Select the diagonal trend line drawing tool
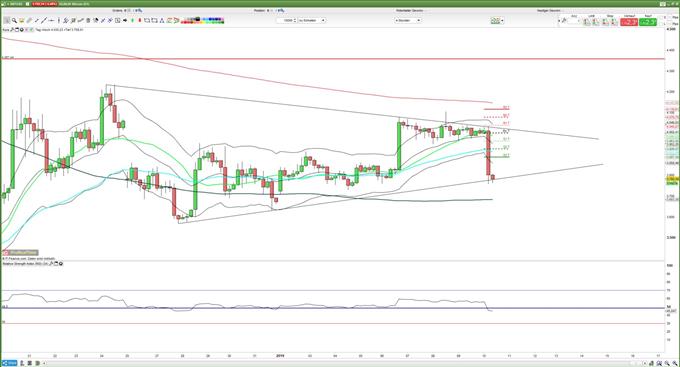Screen dimensions: 680x367 click(44, 20)
